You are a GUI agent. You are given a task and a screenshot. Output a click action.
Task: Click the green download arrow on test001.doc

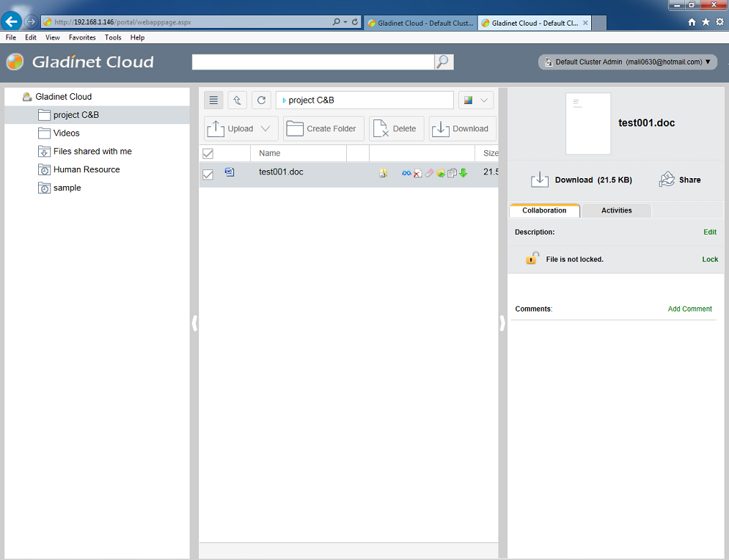click(x=463, y=173)
